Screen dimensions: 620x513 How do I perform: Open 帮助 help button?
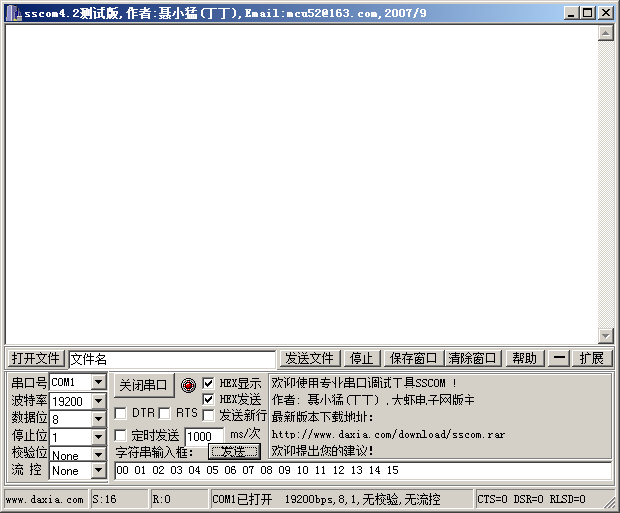(525, 358)
